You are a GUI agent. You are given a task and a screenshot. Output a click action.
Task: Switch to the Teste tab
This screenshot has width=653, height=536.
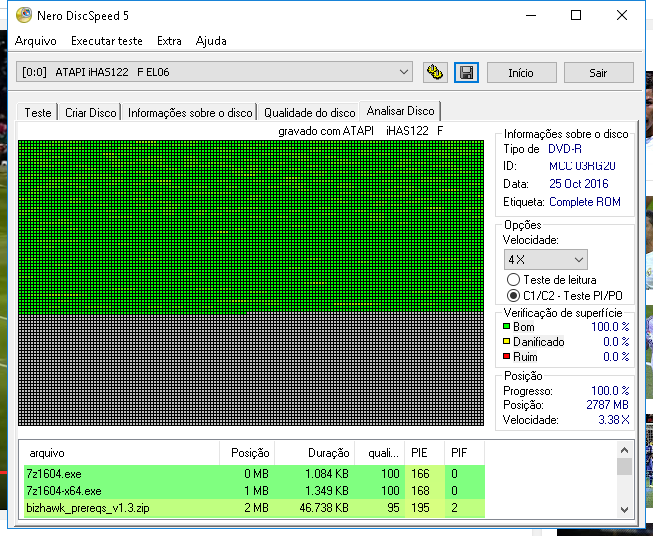(x=37, y=112)
